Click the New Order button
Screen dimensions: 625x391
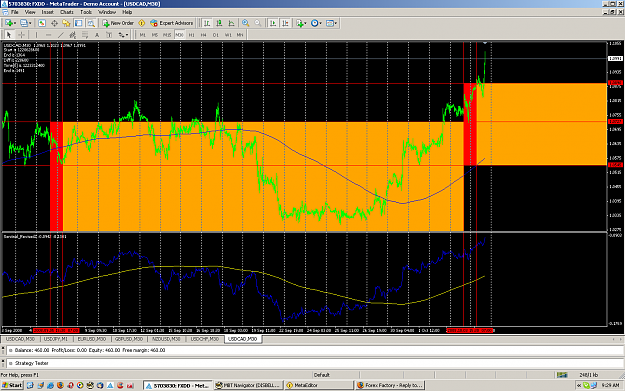(118, 23)
